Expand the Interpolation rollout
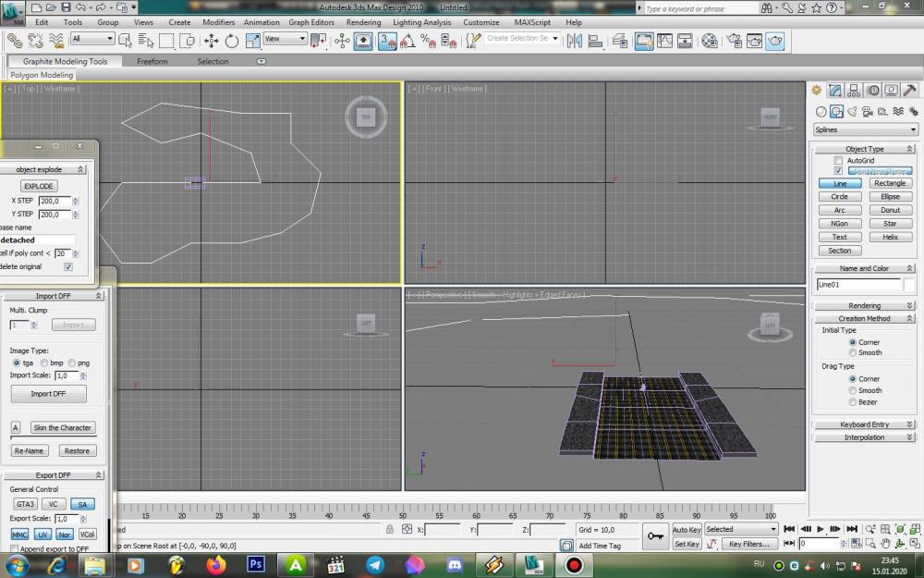This screenshot has height=578, width=924. 865,437
